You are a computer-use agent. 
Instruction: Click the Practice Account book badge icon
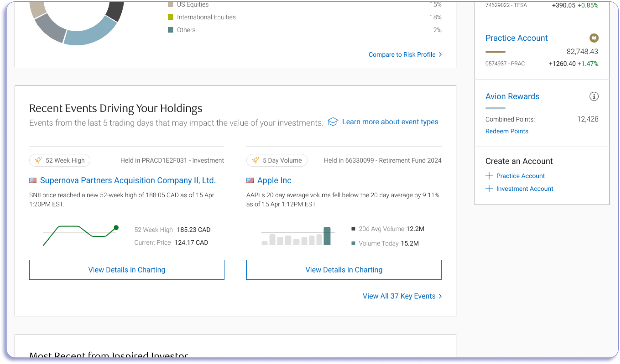point(594,38)
